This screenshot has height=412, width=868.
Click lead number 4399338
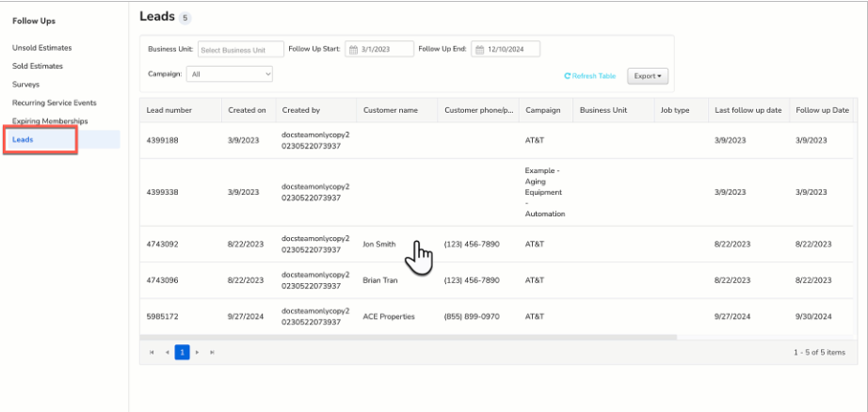point(162,193)
